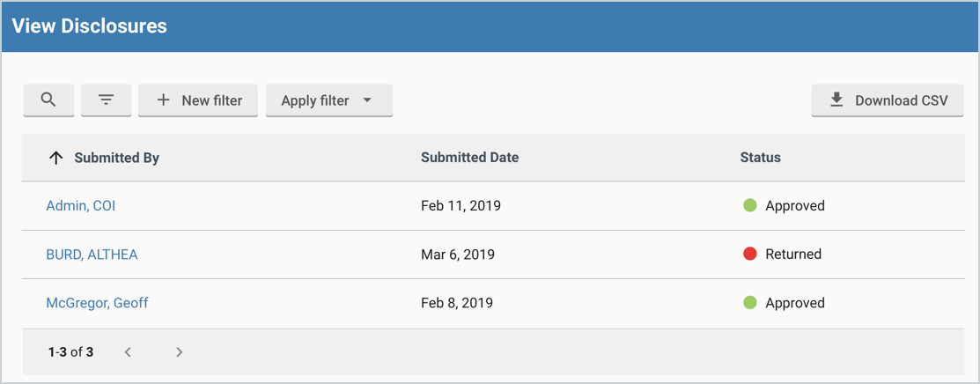Sort by Submitted Date column header
Image resolution: width=980 pixels, height=384 pixels.
tap(469, 158)
